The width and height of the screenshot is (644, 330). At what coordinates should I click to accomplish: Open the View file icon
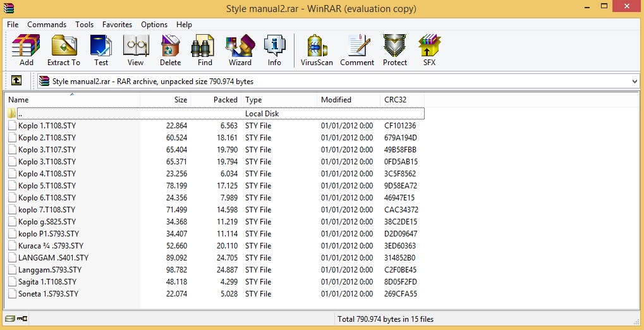click(x=135, y=50)
